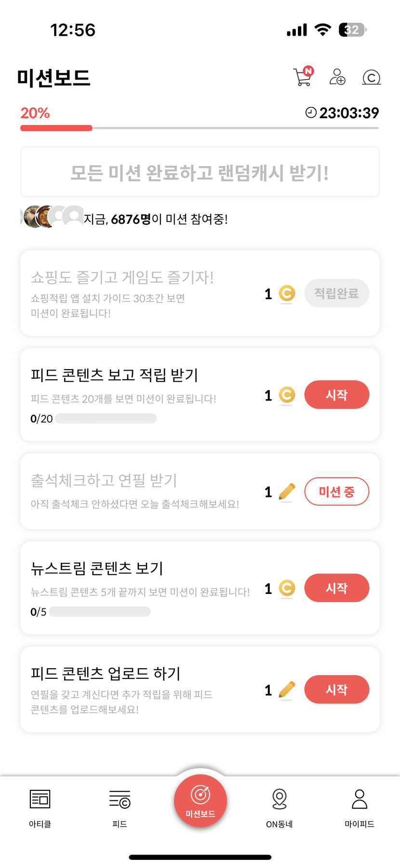
Task: Tap the 적립완료 button
Action: (x=336, y=293)
